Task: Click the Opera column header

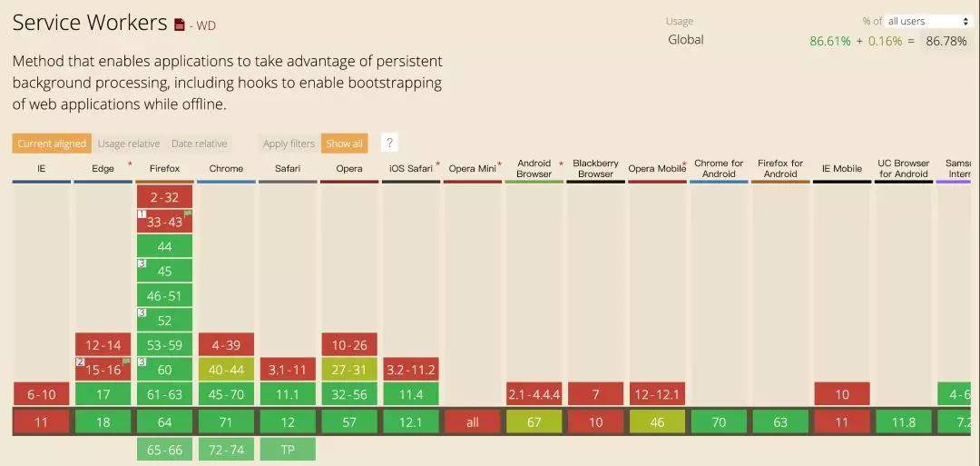Action: click(x=349, y=168)
